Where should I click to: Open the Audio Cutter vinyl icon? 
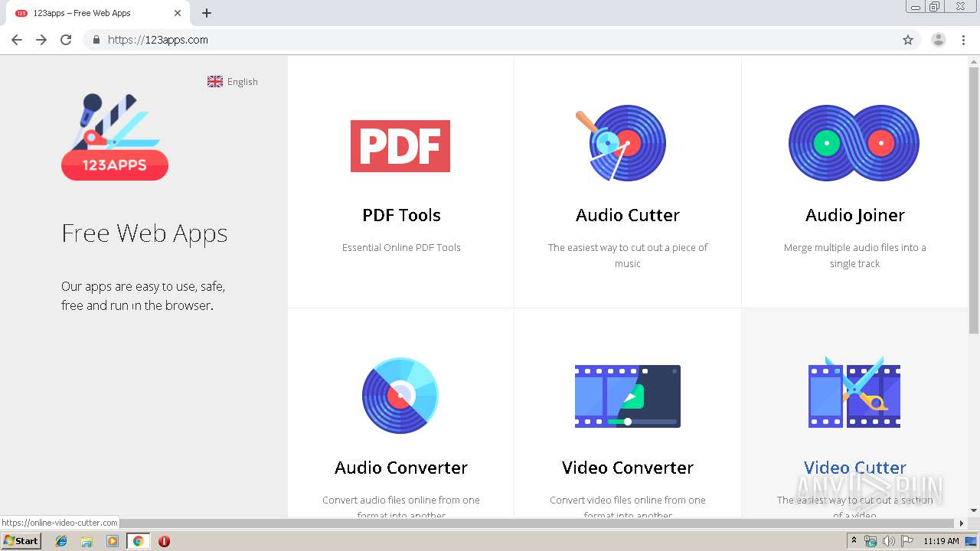pyautogui.click(x=621, y=143)
